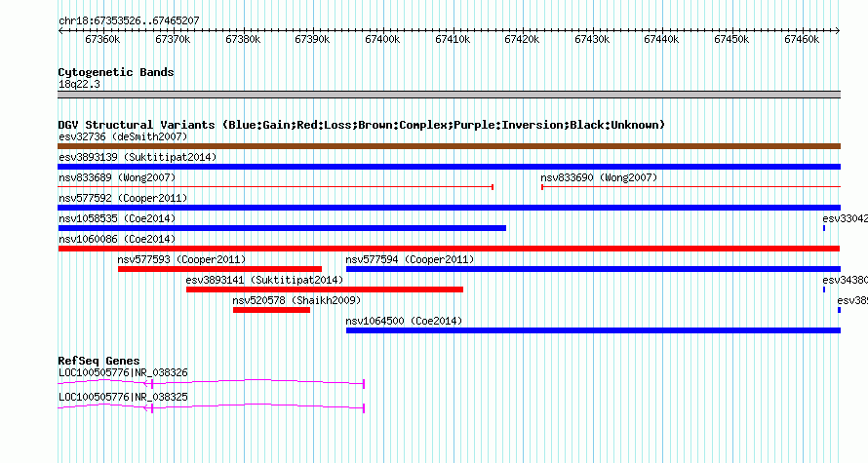The width and height of the screenshot is (868, 463).
Task: Click the label esv3893141 (Suktitipat2014)
Action: pyautogui.click(x=264, y=280)
